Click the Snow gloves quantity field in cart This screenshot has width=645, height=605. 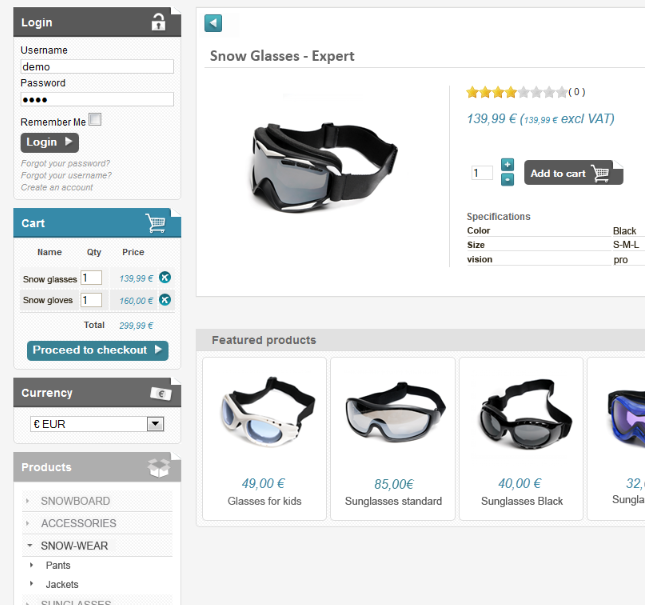click(91, 300)
